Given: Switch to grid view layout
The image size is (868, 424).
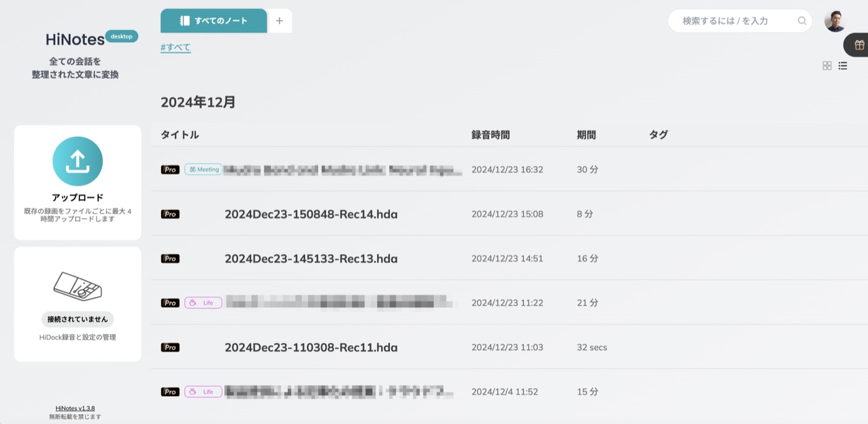Looking at the screenshot, I should [x=827, y=66].
